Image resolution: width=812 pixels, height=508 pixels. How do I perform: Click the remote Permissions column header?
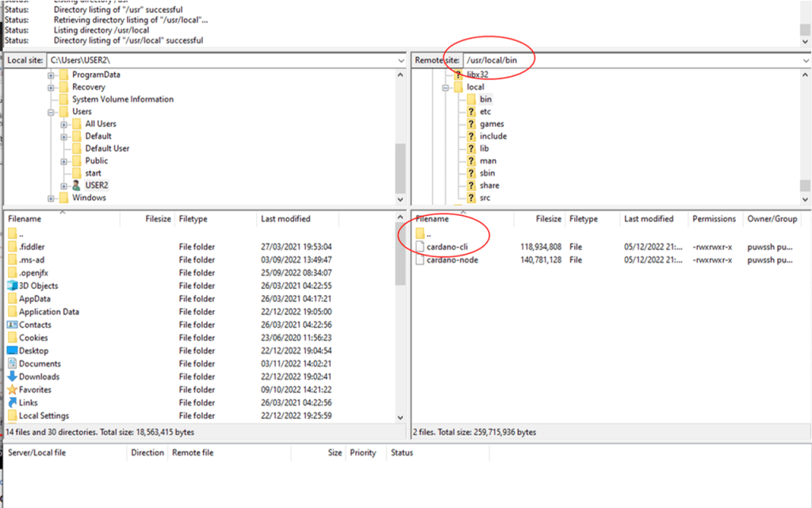[x=714, y=219]
